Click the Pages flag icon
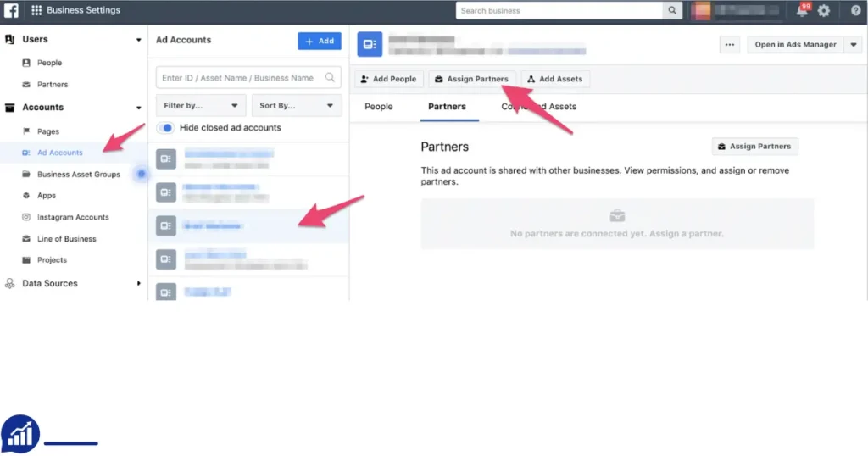The image size is (868, 456). click(26, 131)
